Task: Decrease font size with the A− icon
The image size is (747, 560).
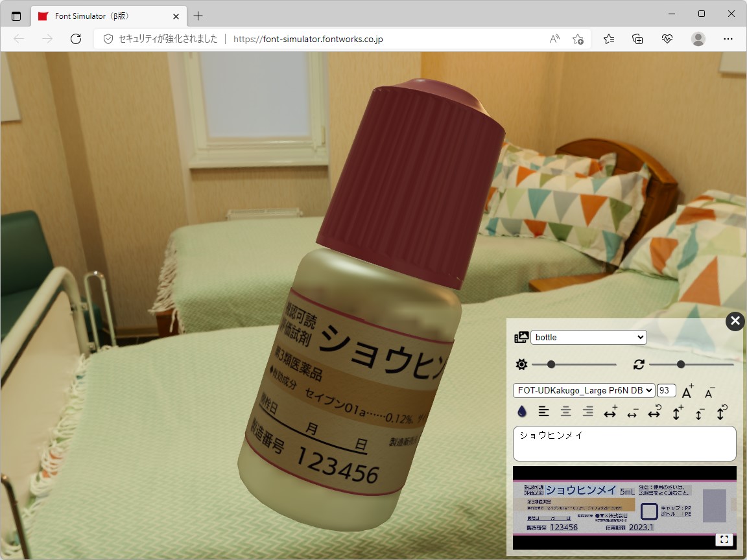Action: coord(709,391)
